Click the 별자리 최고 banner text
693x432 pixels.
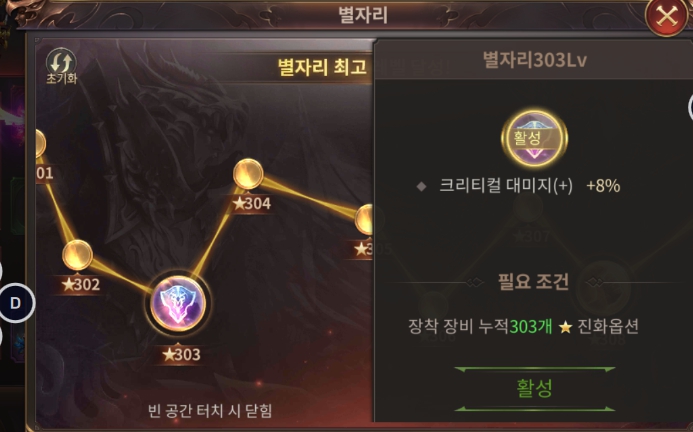point(322,67)
